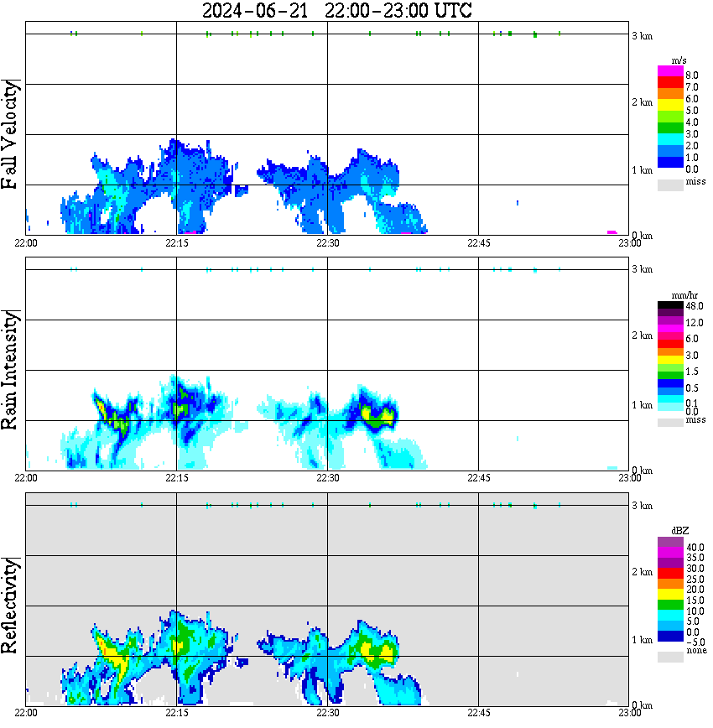Click the m/s unit label
This screenshot has width=713, height=728.
click(x=679, y=61)
